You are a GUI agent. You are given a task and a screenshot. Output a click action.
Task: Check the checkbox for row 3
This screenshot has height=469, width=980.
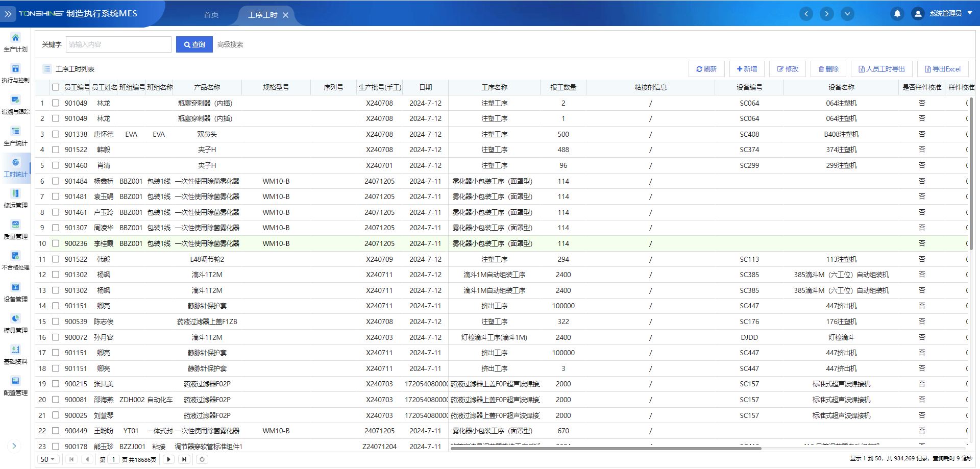coord(56,134)
